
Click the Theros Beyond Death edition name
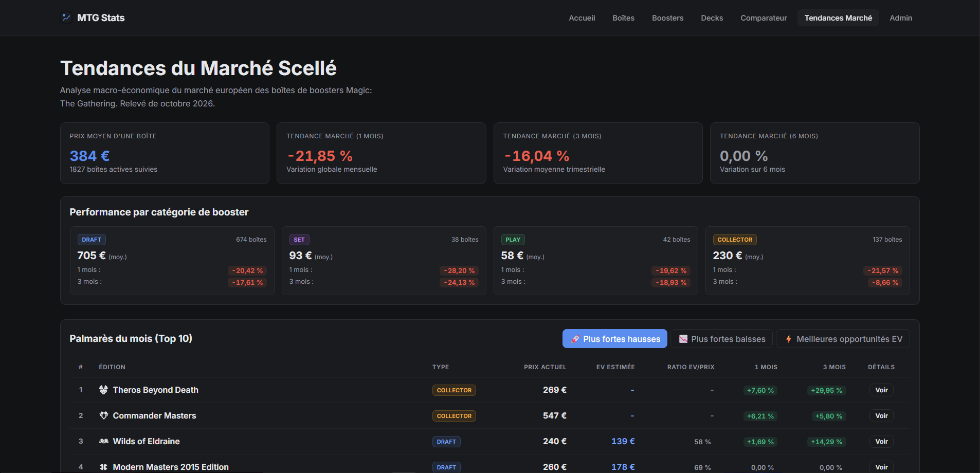(155, 390)
